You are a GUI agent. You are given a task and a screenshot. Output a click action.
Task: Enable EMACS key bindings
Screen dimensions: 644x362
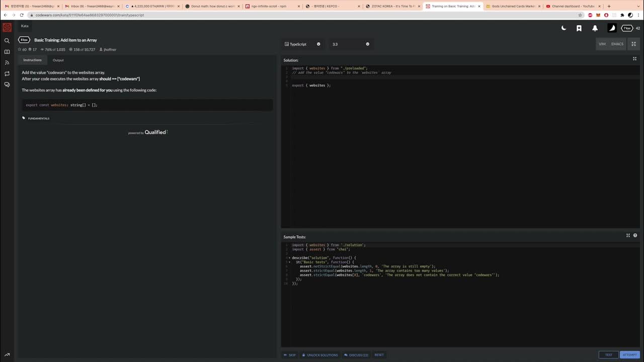617,44
